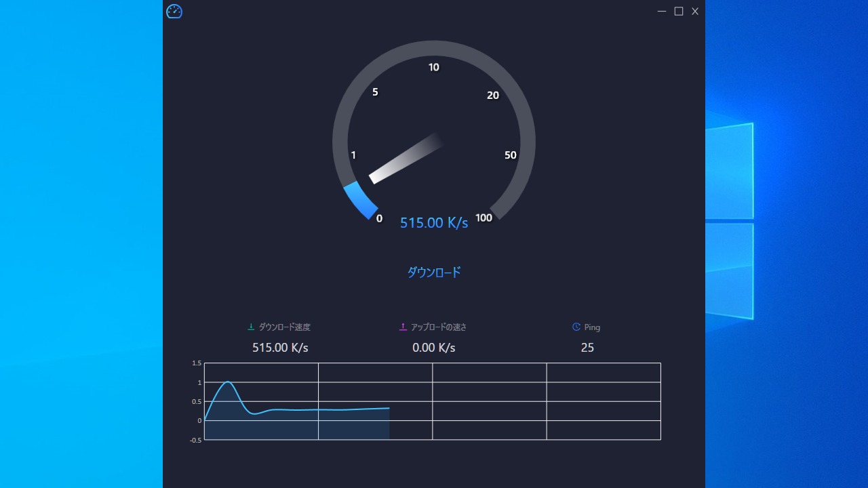Viewport: 868px width, 488px height.
Task: Click the upload arrow icon beside アップロードの速さ
Action: pos(403,327)
